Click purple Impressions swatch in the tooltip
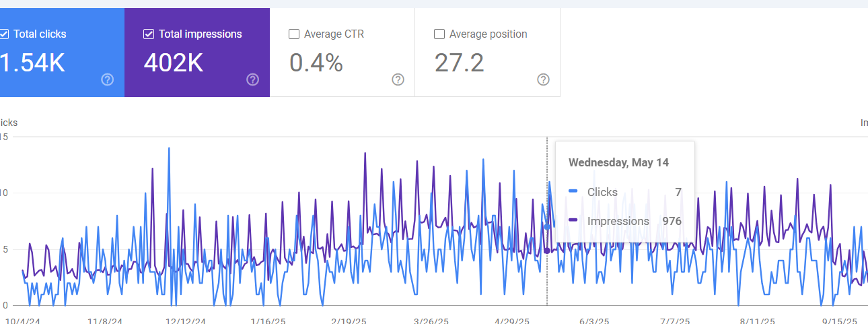Image resolution: width=868 pixels, height=324 pixels. click(573, 221)
